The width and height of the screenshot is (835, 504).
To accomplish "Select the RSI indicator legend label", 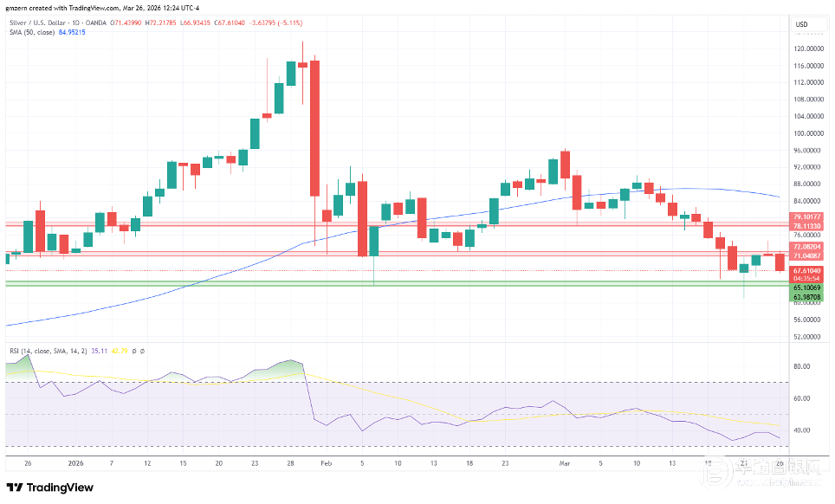I will 43,351.
